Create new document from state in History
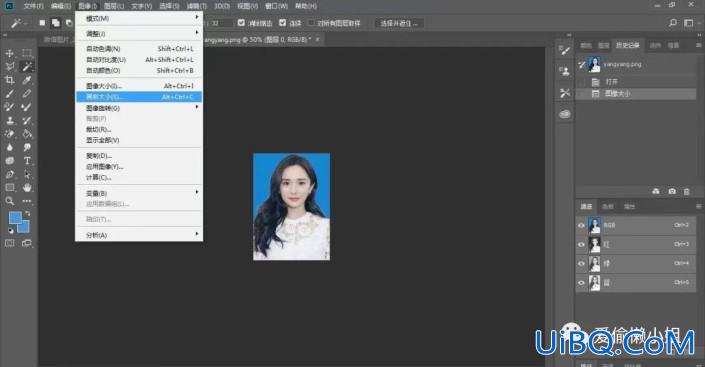Screen dimensions: 705x367 (x=656, y=192)
